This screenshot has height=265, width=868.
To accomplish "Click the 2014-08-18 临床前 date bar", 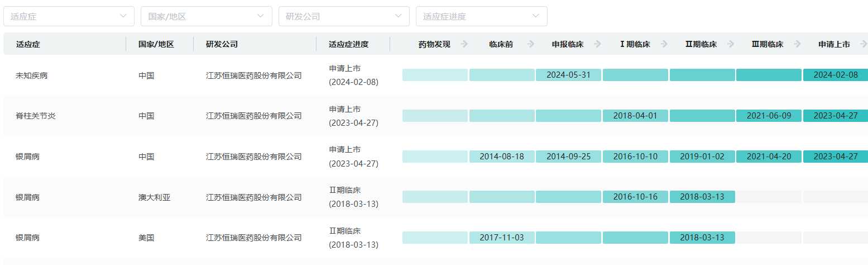I will click(502, 157).
